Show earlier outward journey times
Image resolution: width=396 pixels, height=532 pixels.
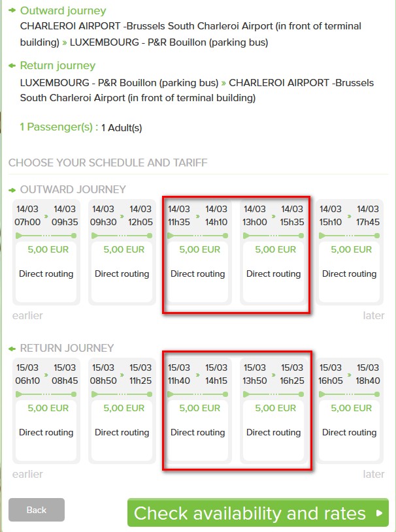click(x=27, y=315)
